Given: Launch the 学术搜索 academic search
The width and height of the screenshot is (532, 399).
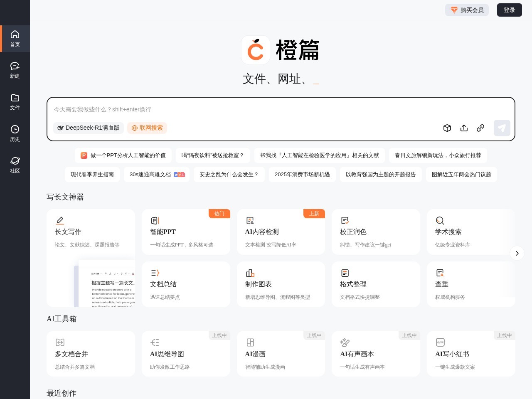Looking at the screenshot, I should point(471,232).
